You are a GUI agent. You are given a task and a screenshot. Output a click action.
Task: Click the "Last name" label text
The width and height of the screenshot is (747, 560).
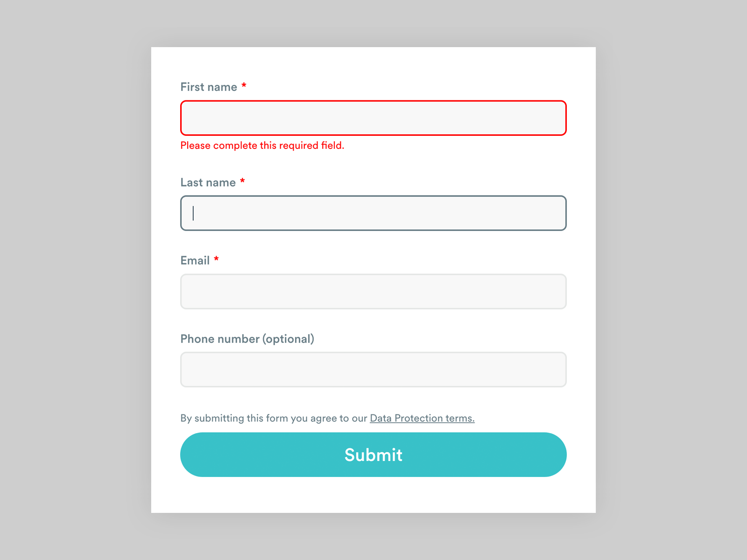(208, 182)
